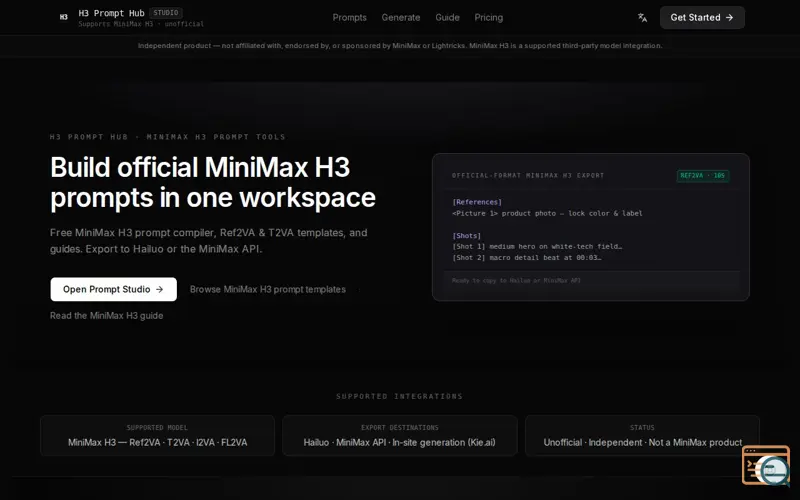Click the independent product disclaimer banner text
Viewport: 800px width, 500px height.
[400, 46]
